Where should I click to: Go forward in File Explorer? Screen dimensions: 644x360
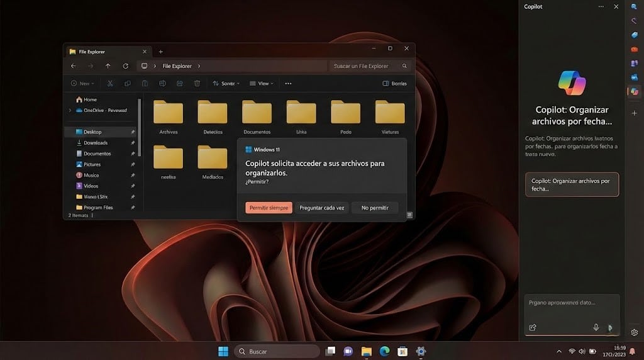point(91,65)
